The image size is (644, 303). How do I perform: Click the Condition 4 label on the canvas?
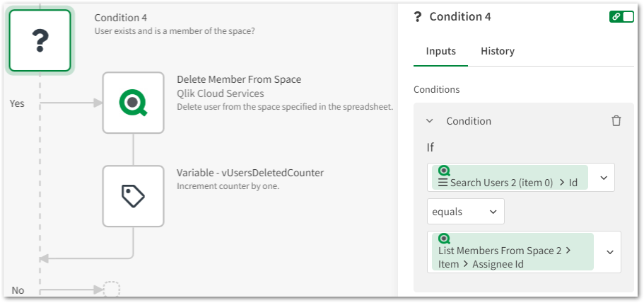pos(121,18)
